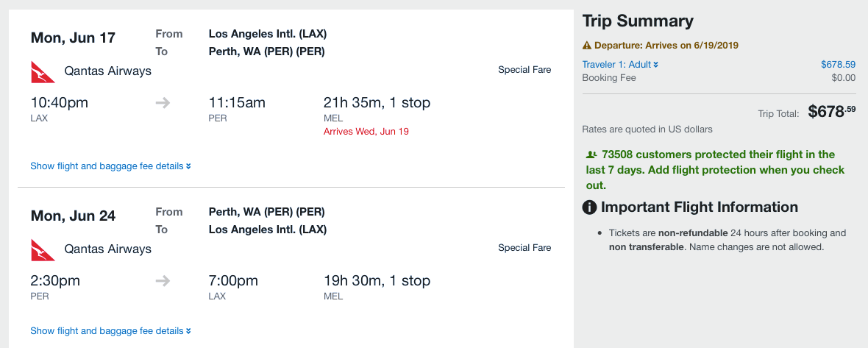The image size is (868, 348).
Task: Click the Qantas logo on the return flight
Action: pyautogui.click(x=43, y=249)
